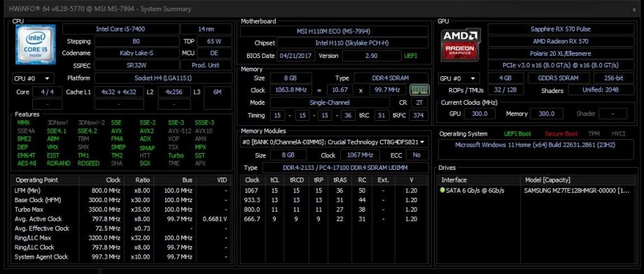The image size is (644, 274).
Task: Click the green SATA drive status indicator
Action: click(442, 190)
